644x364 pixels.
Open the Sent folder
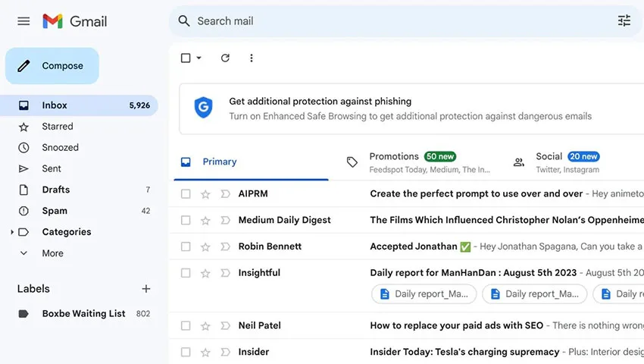79,168
